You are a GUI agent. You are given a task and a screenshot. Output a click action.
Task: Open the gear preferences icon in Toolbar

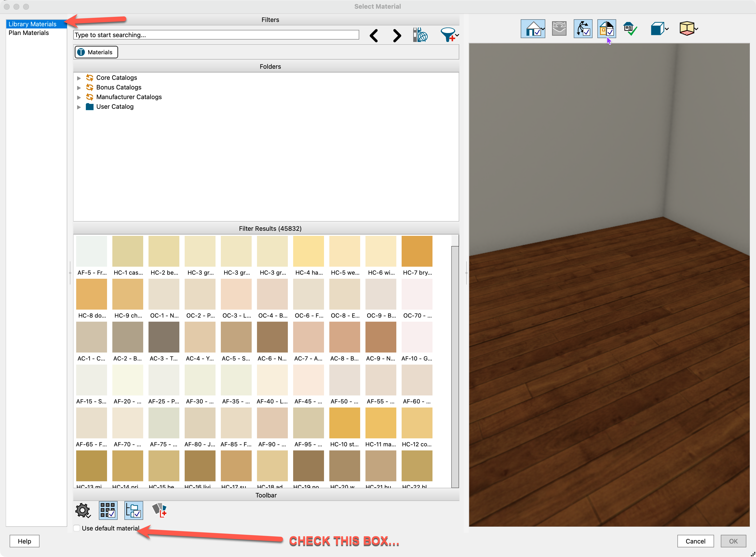pos(83,510)
